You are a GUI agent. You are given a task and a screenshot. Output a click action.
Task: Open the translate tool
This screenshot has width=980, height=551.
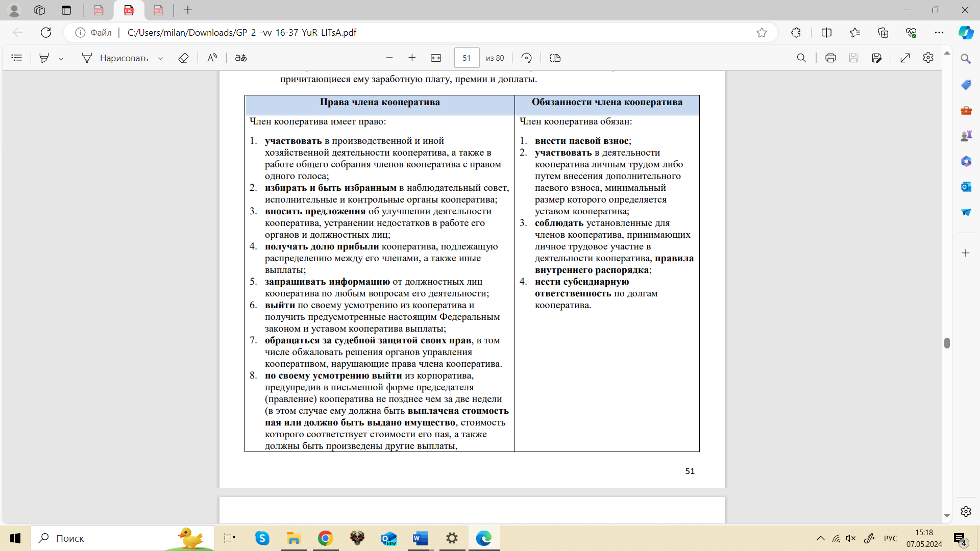[241, 58]
